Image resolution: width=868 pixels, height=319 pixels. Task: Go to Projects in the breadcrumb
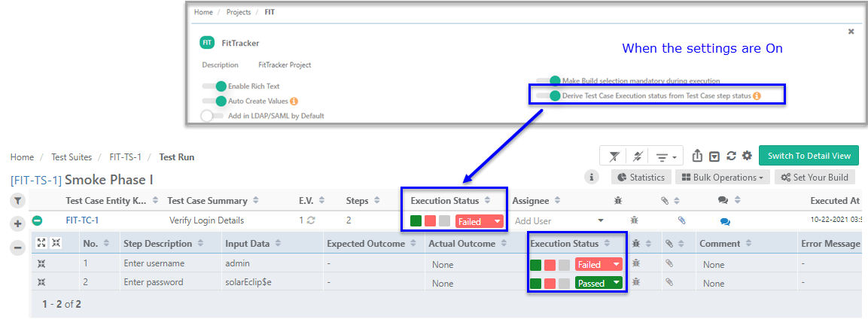[239, 11]
